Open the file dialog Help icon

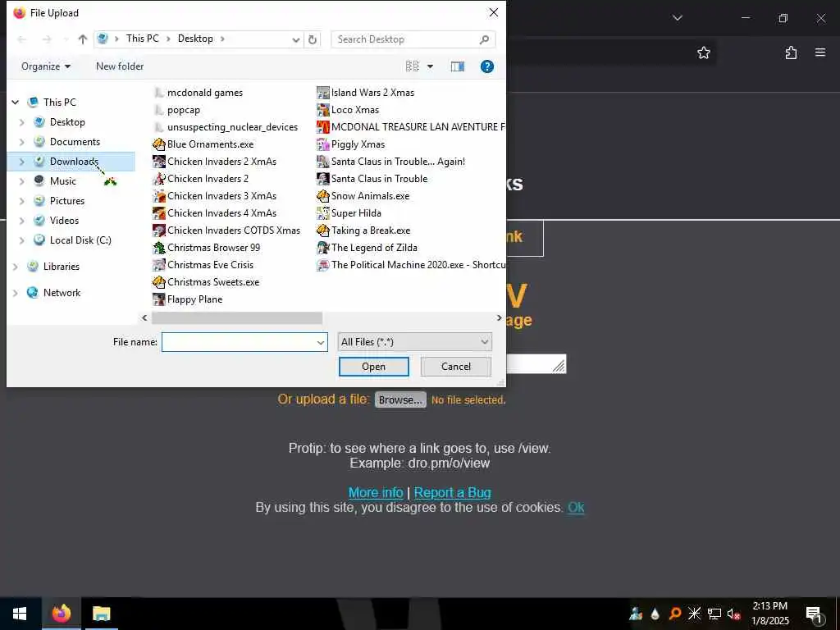(487, 66)
